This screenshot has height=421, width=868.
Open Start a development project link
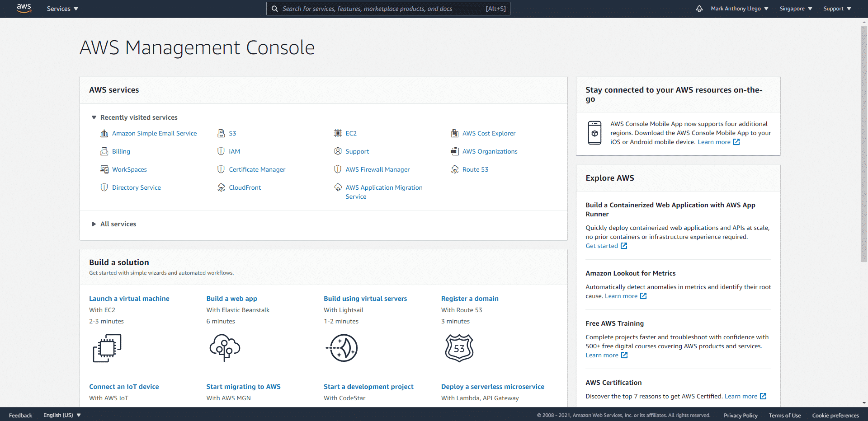click(368, 387)
